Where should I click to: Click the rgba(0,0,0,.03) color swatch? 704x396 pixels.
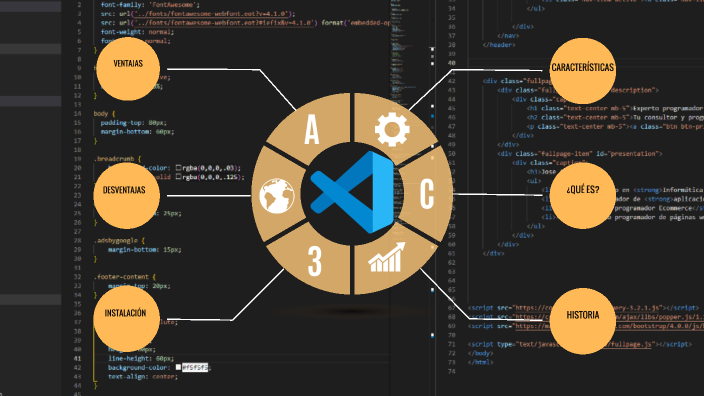(x=178, y=167)
